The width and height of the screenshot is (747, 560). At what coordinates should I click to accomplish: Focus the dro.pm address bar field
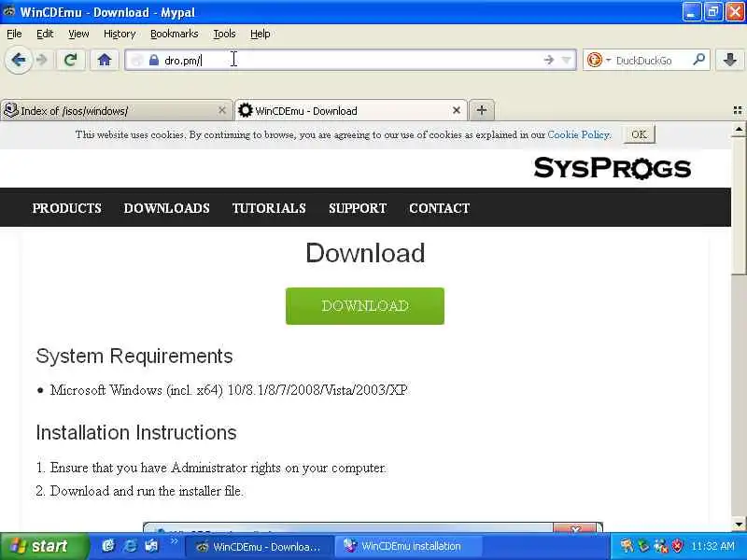(350, 60)
